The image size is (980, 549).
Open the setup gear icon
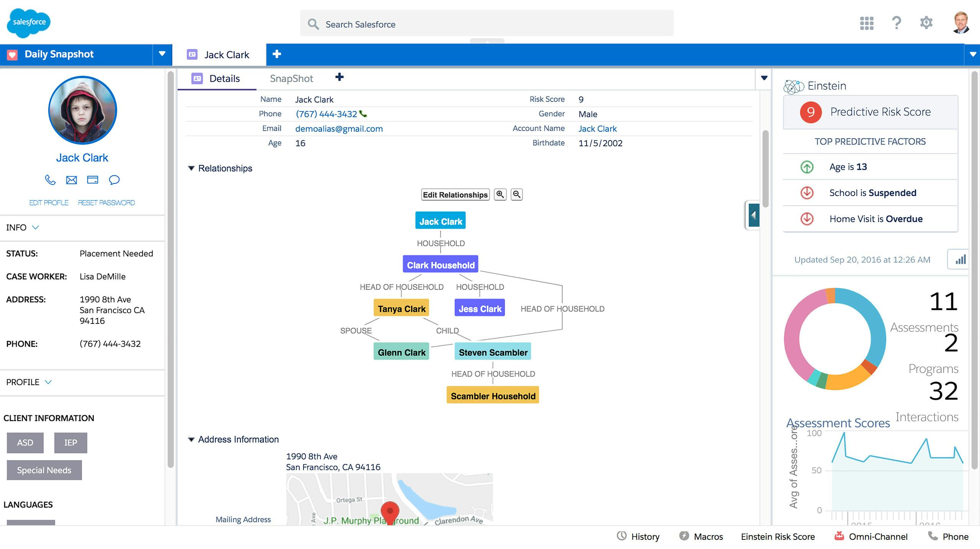pyautogui.click(x=926, y=23)
